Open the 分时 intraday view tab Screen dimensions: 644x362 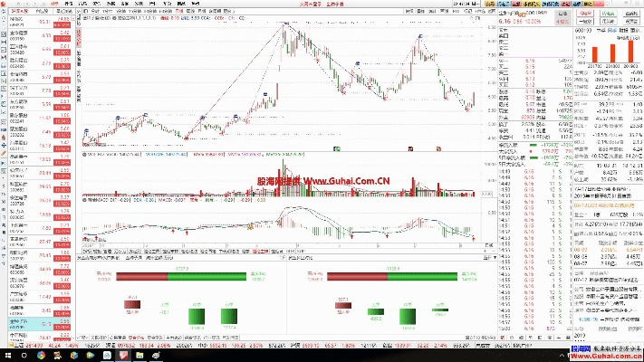(92, 10)
